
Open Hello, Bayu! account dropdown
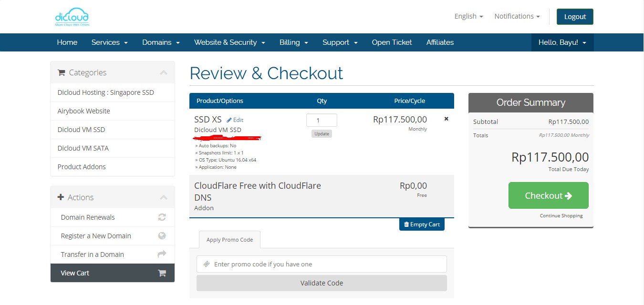562,42
